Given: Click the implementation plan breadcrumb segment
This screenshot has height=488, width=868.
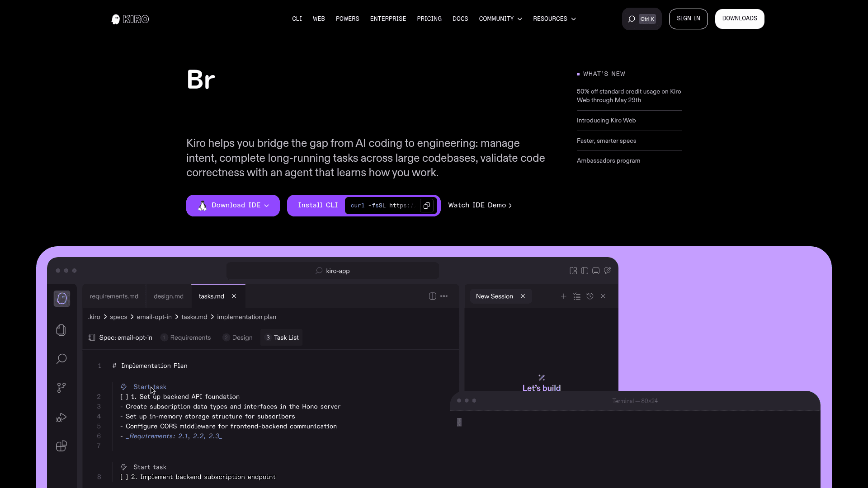Looking at the screenshot, I should [246, 317].
